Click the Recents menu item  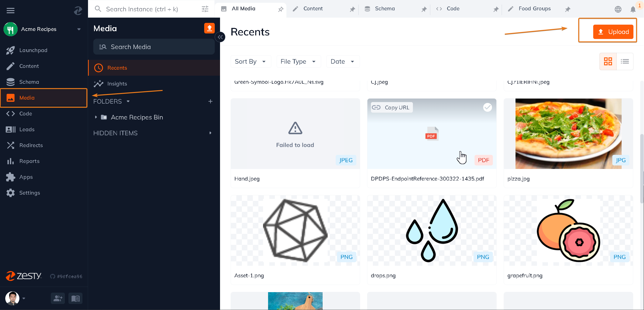[x=117, y=68]
